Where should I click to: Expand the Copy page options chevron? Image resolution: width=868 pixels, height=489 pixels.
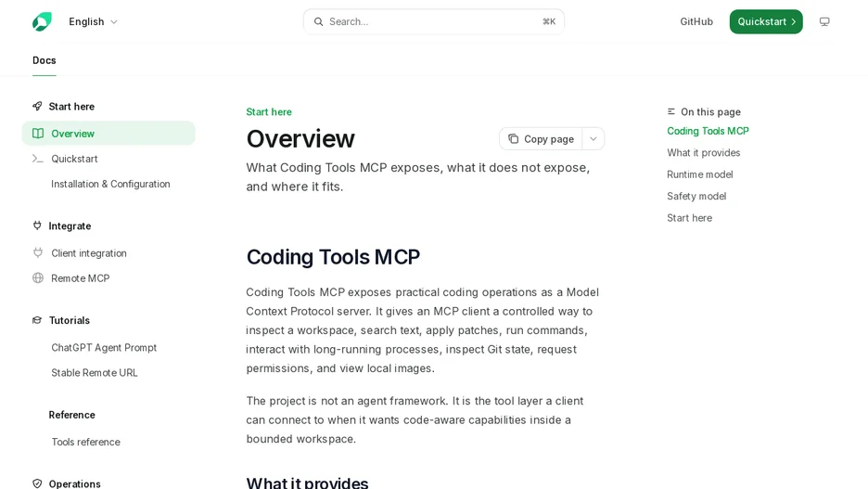click(593, 139)
